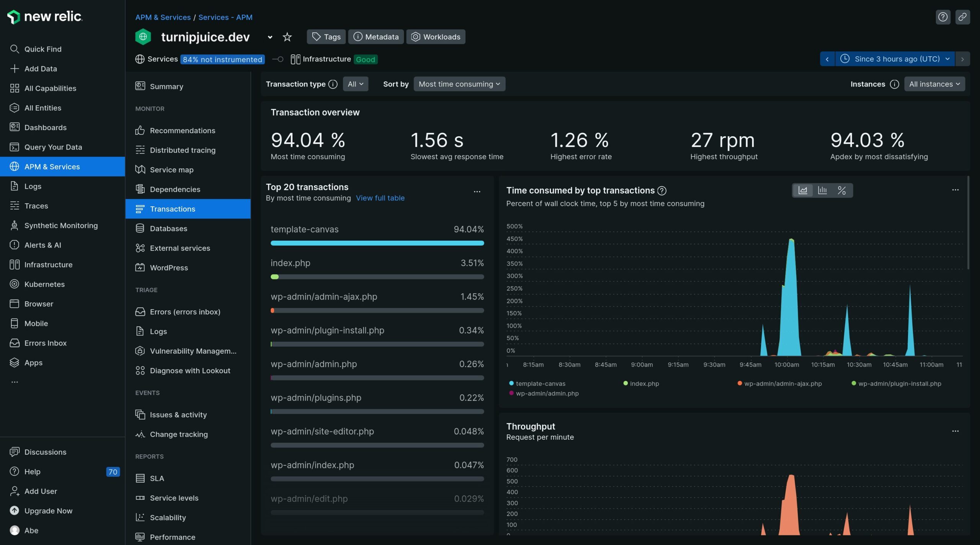Open Distributed tracing menu item
This screenshot has width=980, height=545.
point(188,150)
